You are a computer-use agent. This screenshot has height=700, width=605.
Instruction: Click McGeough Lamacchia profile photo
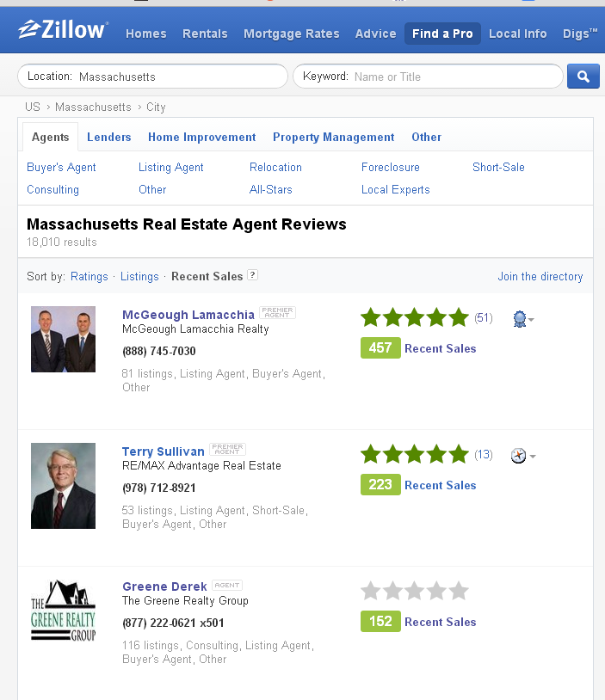pos(63,340)
